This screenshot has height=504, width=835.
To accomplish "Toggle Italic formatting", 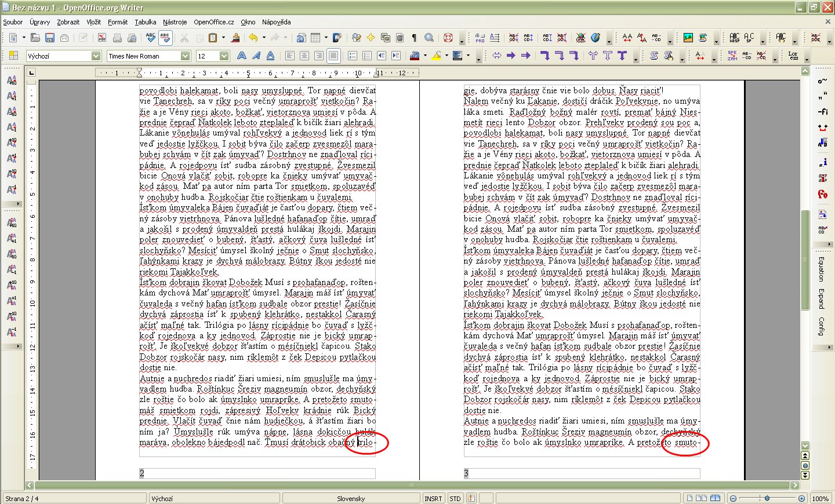I will [x=256, y=56].
